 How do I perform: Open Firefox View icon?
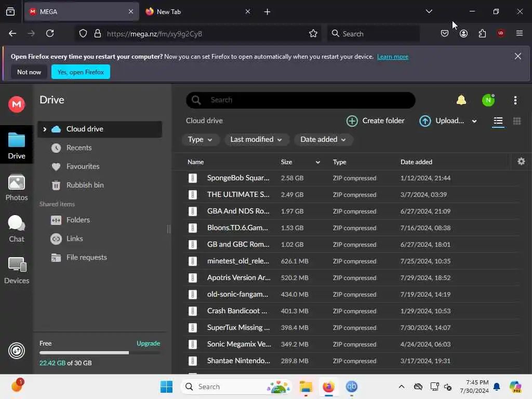tap(10, 11)
